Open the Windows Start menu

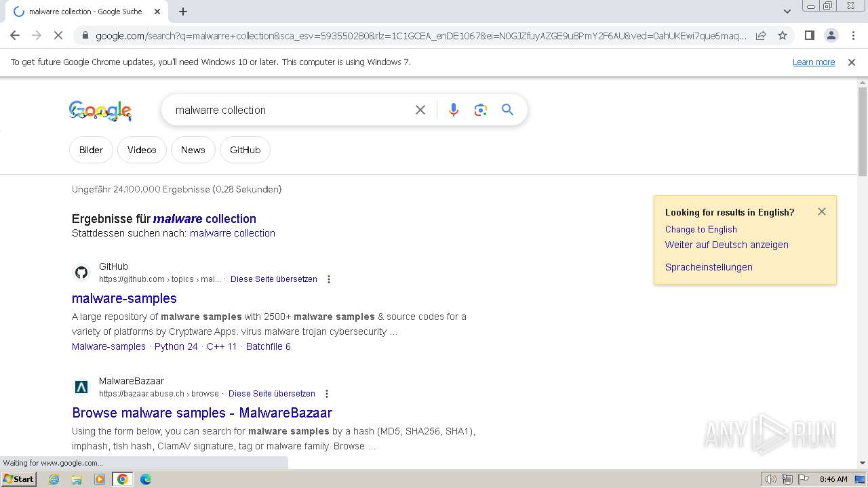click(18, 479)
